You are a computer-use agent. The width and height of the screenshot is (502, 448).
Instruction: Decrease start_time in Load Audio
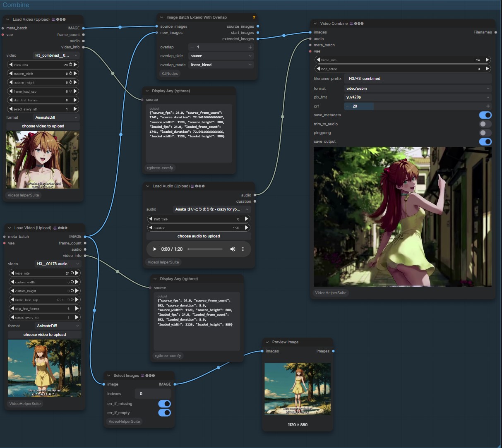point(150,219)
